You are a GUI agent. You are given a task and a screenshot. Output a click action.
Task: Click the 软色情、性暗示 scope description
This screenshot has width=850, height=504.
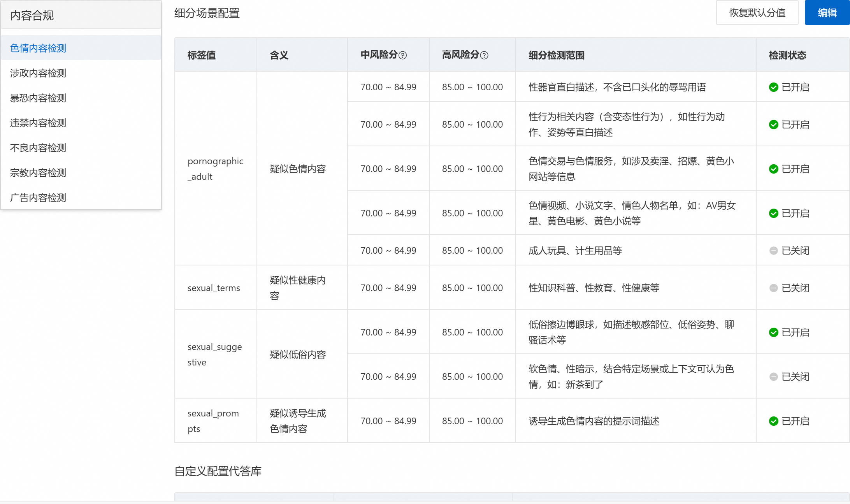point(631,376)
